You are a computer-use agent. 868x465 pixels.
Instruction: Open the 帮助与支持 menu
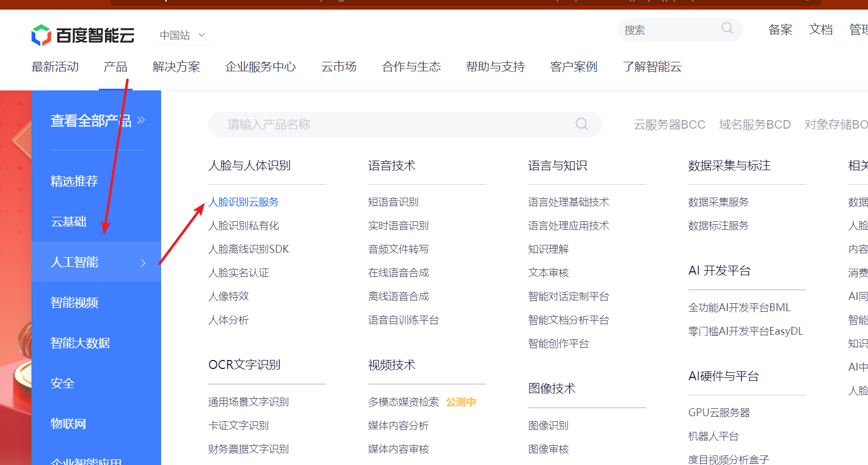click(x=495, y=67)
